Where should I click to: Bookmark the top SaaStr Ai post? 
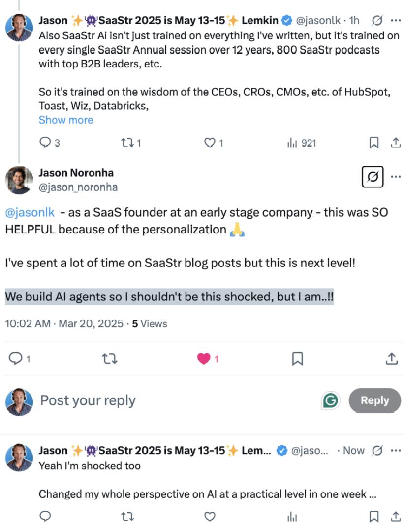click(374, 143)
